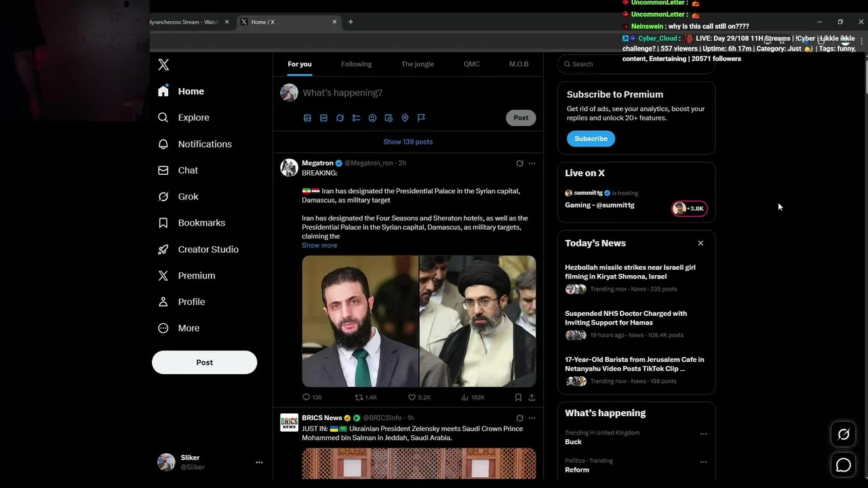Select the For you tab
This screenshot has width=868, height=488.
click(x=300, y=64)
